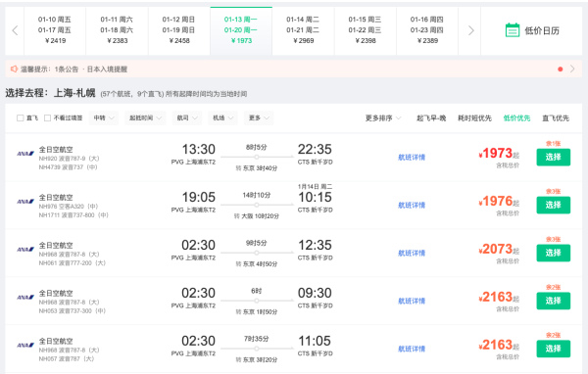
Task: Open the 起抵时间 filter dropdown
Action: 145,118
